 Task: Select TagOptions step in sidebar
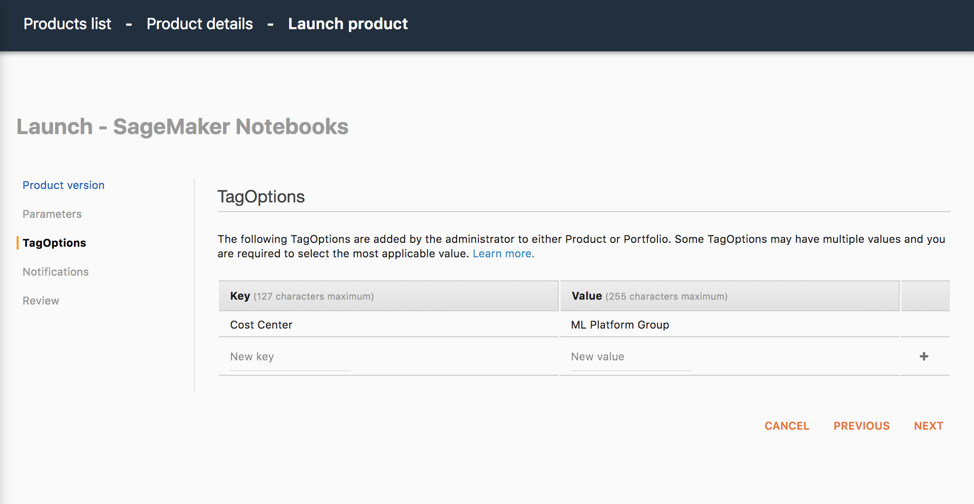pyautogui.click(x=54, y=243)
